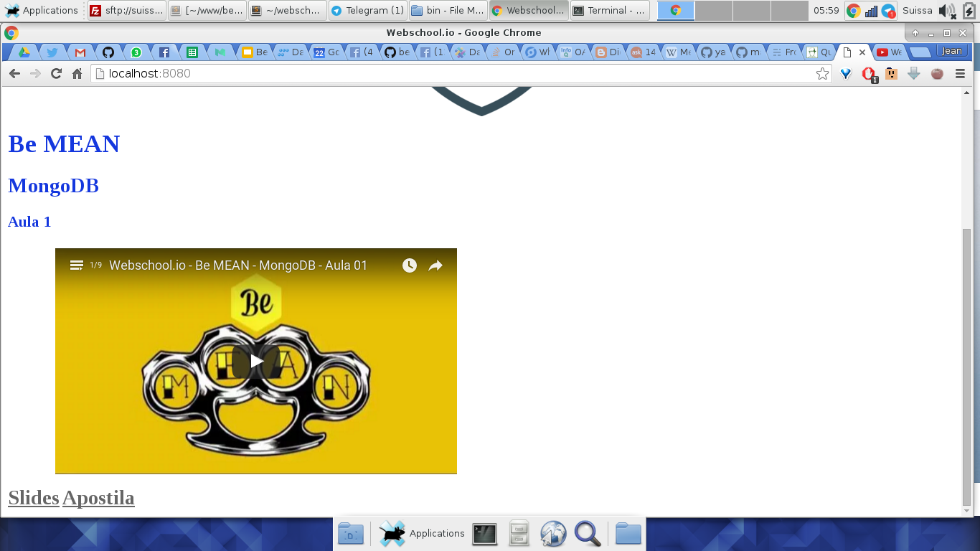
Task: Switch to the ~/websch... window
Action: click(287, 10)
